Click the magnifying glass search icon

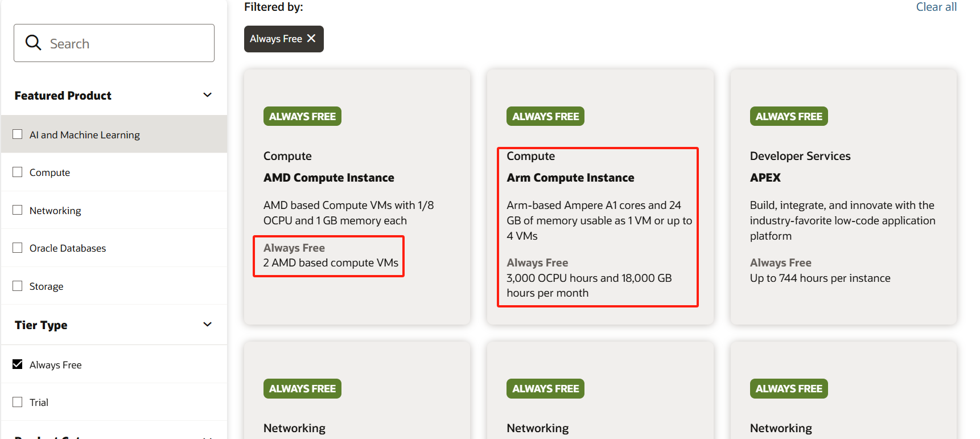click(x=34, y=43)
